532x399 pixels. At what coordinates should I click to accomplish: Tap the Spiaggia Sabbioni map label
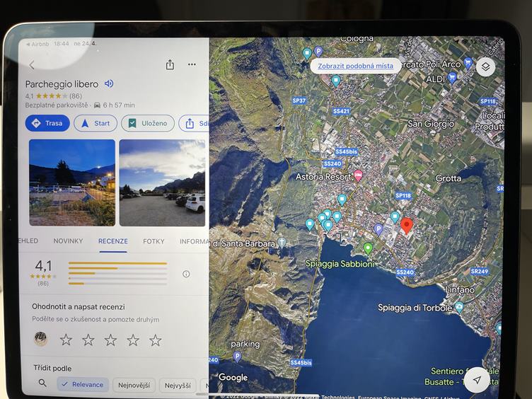(340, 264)
